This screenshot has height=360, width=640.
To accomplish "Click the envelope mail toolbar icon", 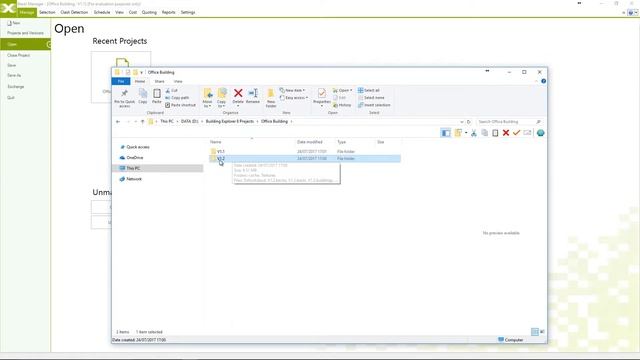I will (x=527, y=133).
